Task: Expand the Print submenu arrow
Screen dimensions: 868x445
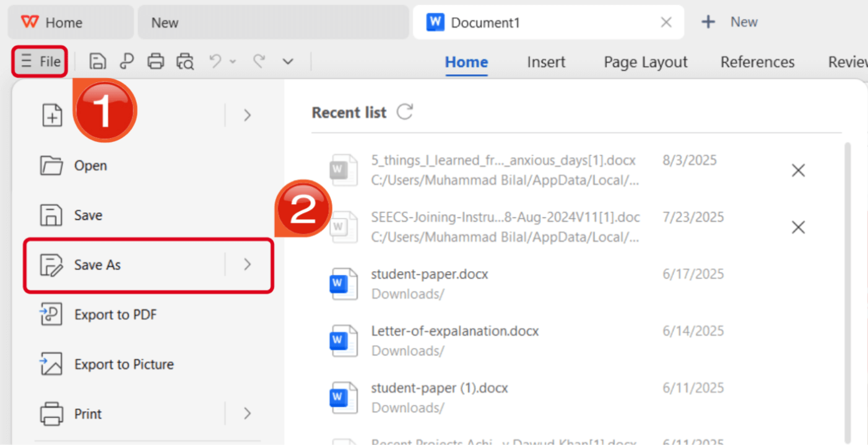Action: (247, 413)
